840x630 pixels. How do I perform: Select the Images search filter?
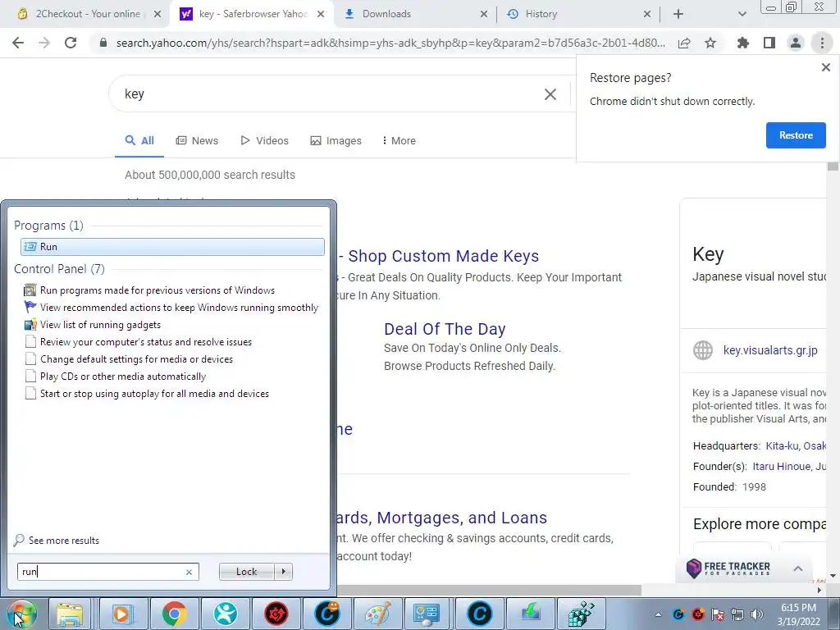coord(336,140)
